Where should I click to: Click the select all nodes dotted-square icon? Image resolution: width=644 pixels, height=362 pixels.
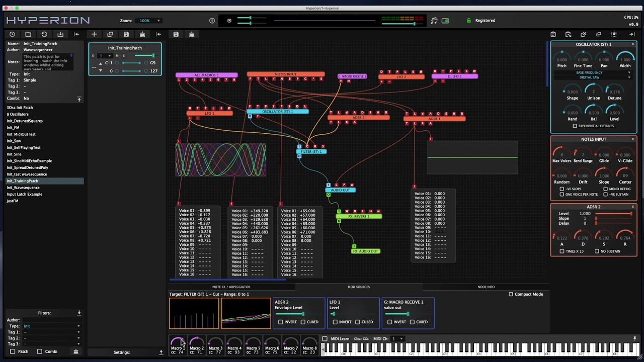[x=614, y=34]
